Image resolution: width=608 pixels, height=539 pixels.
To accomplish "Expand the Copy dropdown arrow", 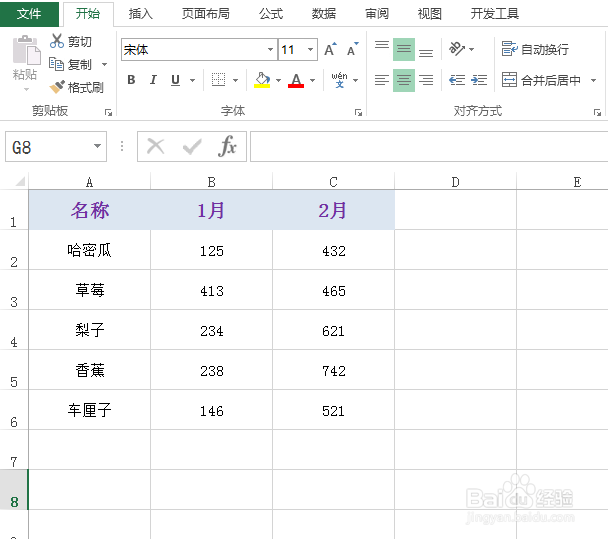I will (104, 64).
